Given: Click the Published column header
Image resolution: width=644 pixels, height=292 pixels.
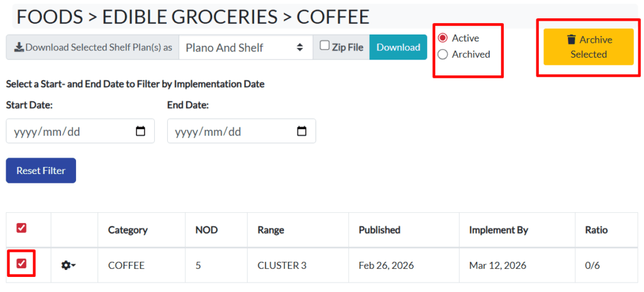Looking at the screenshot, I should tap(379, 230).
